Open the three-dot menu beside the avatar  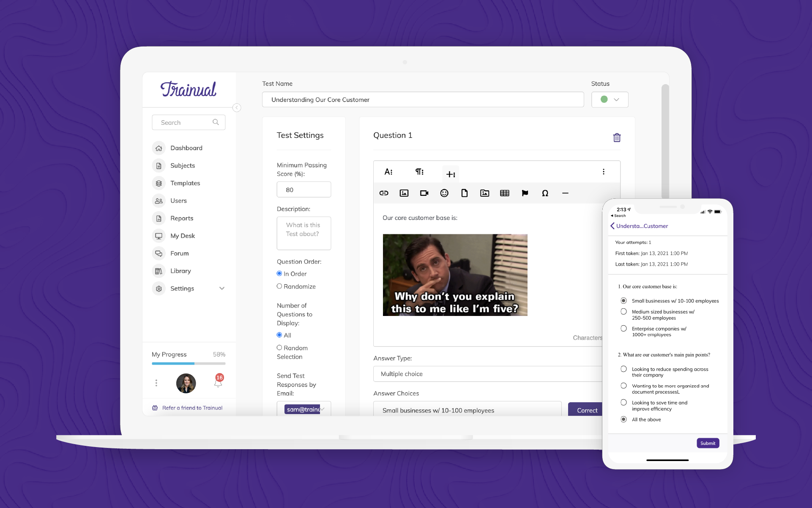(156, 383)
